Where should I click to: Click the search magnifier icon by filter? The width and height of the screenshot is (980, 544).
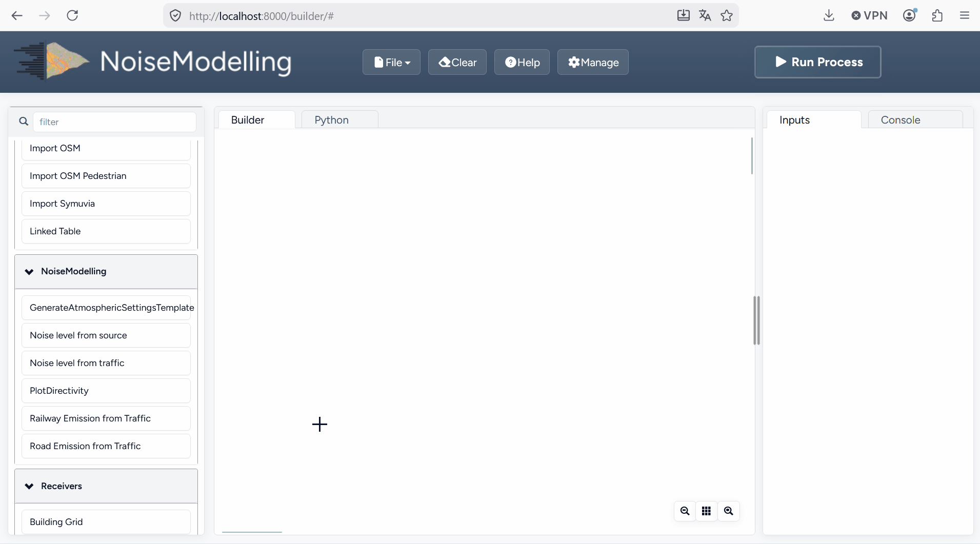click(24, 122)
